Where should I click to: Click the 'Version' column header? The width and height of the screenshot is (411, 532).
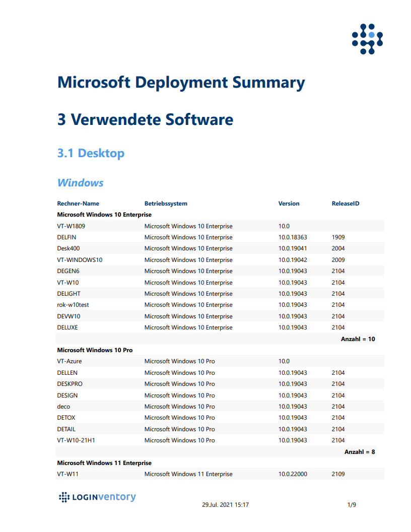(x=289, y=204)
